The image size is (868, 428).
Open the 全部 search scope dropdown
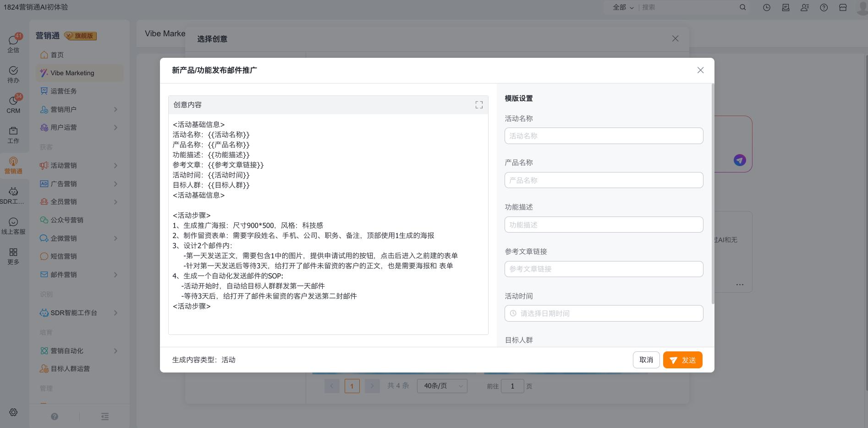click(623, 7)
